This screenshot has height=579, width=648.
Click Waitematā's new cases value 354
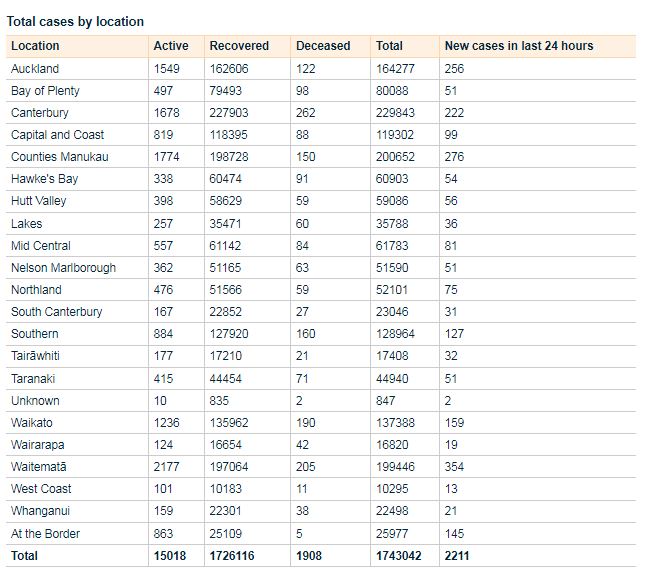tap(454, 467)
